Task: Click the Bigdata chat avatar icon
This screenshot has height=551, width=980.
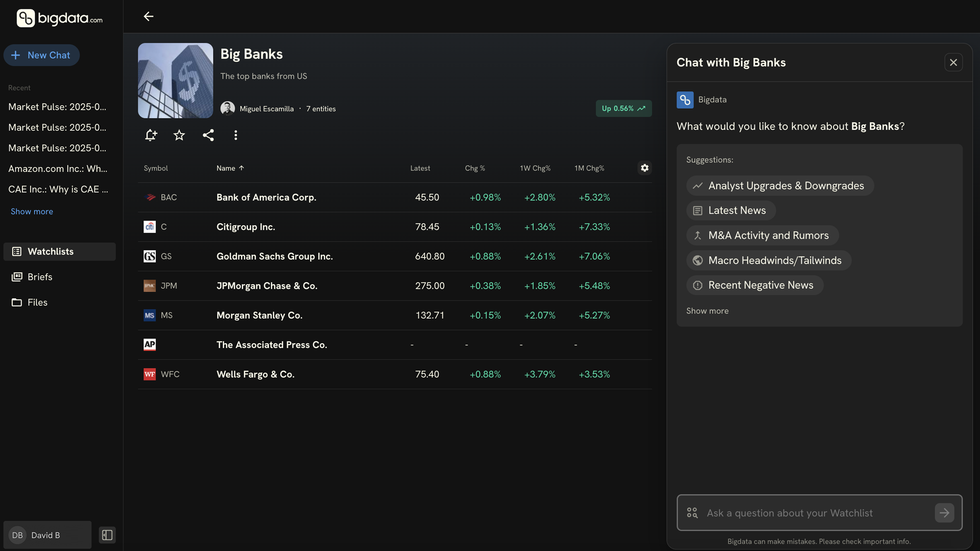Action: 685,100
